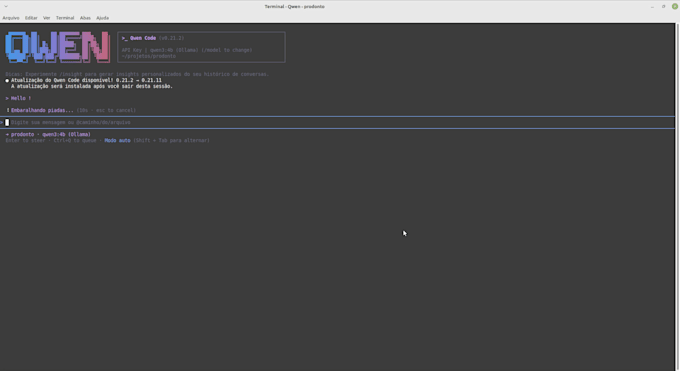Close the terminal window with green button

675,7
